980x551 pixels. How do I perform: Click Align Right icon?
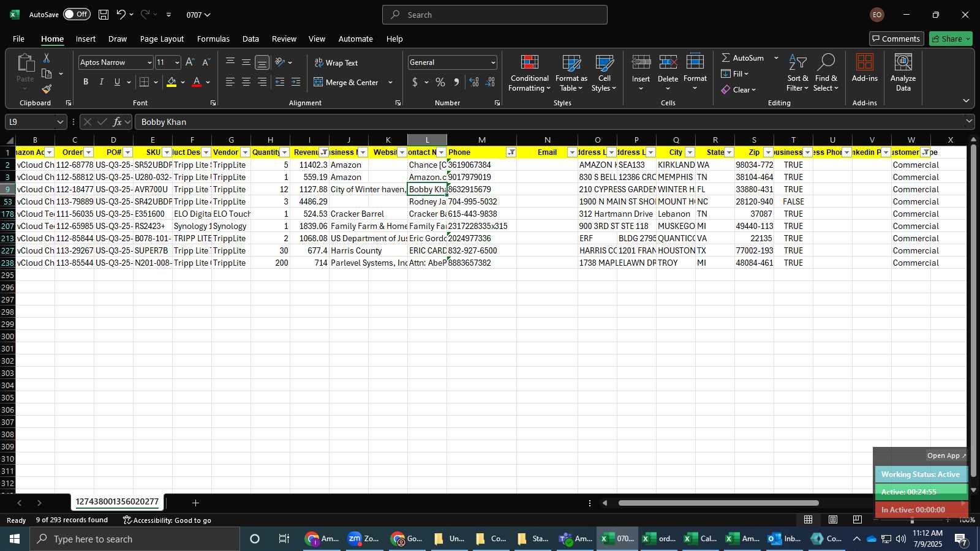262,82
